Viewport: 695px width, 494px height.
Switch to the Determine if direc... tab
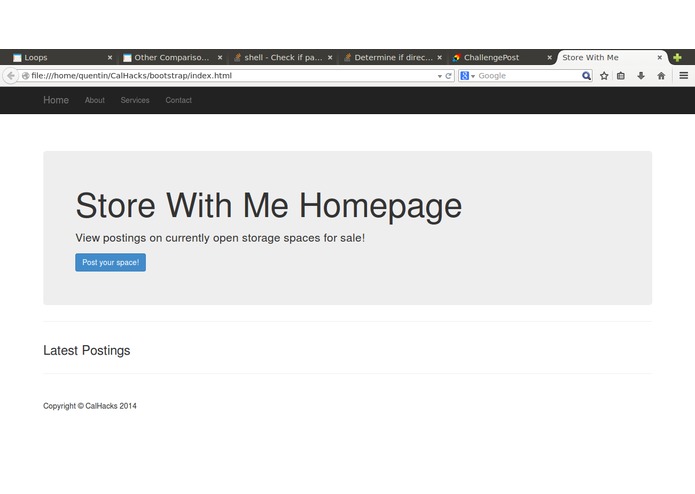click(x=392, y=58)
